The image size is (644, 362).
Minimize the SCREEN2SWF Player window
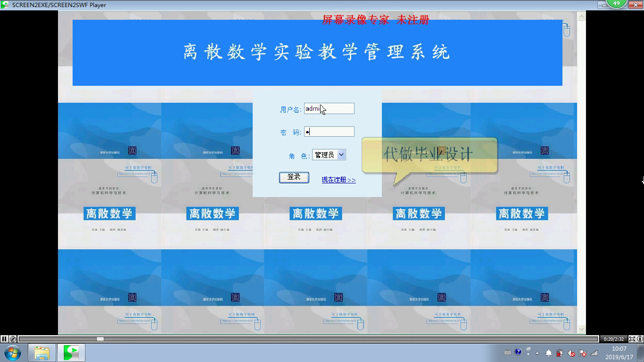coord(603,5)
